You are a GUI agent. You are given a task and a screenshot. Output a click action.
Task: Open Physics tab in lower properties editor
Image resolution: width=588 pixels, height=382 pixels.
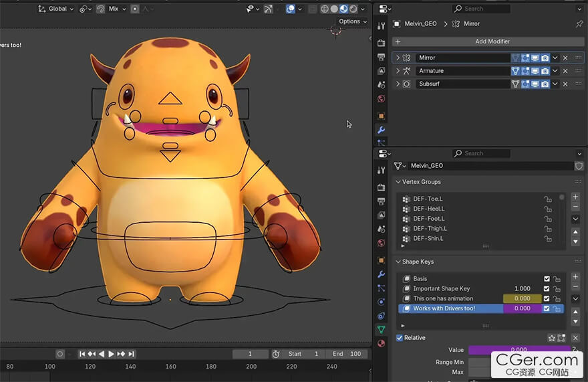click(x=381, y=302)
